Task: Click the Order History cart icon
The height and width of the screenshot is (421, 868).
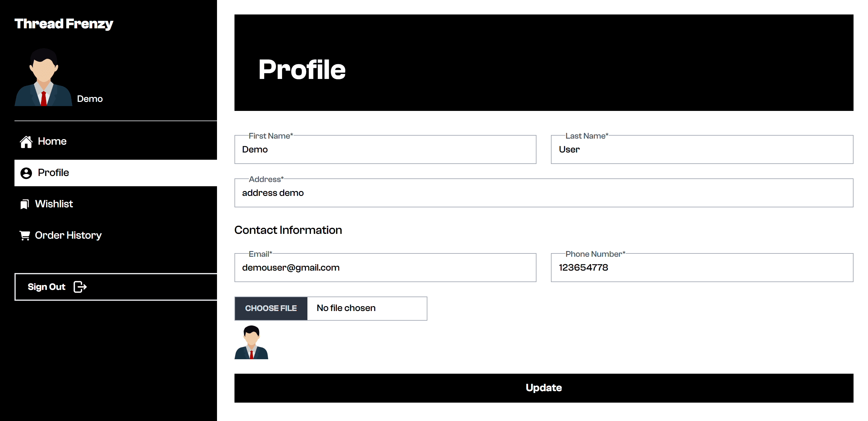Action: pyautogui.click(x=25, y=235)
